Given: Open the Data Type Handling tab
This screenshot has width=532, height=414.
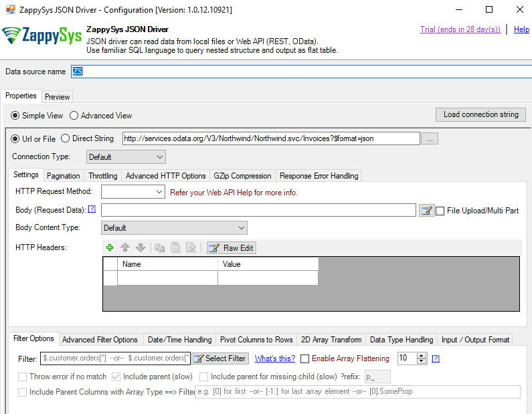Looking at the screenshot, I should 402,340.
